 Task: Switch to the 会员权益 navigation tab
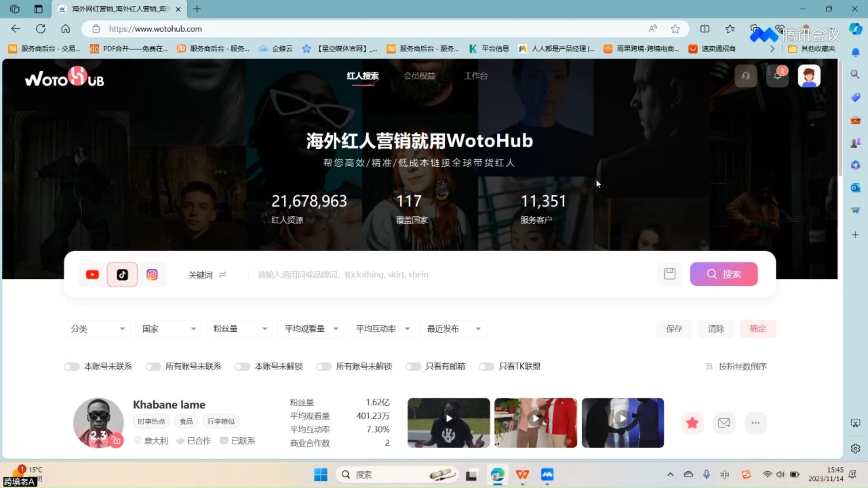[x=420, y=75]
